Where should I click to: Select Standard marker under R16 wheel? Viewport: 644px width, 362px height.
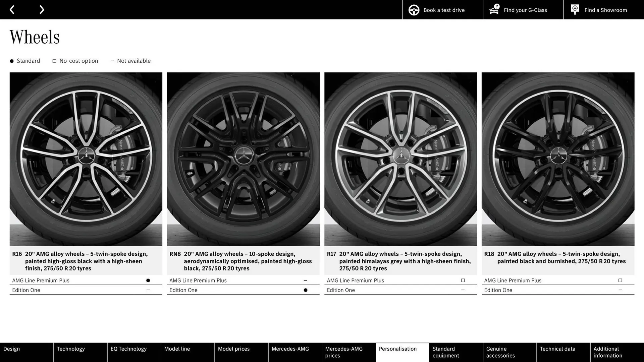(148, 280)
